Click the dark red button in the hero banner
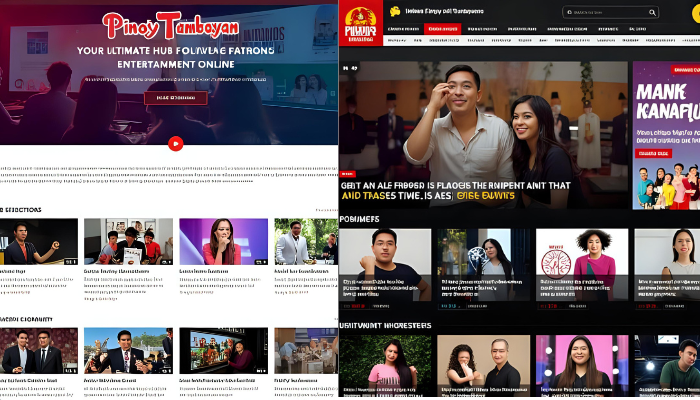The height and width of the screenshot is (400, 700). pyautogui.click(x=176, y=98)
